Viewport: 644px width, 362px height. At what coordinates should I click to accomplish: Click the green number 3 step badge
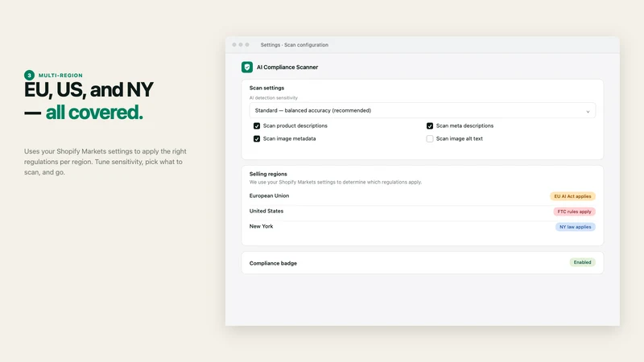tap(29, 75)
